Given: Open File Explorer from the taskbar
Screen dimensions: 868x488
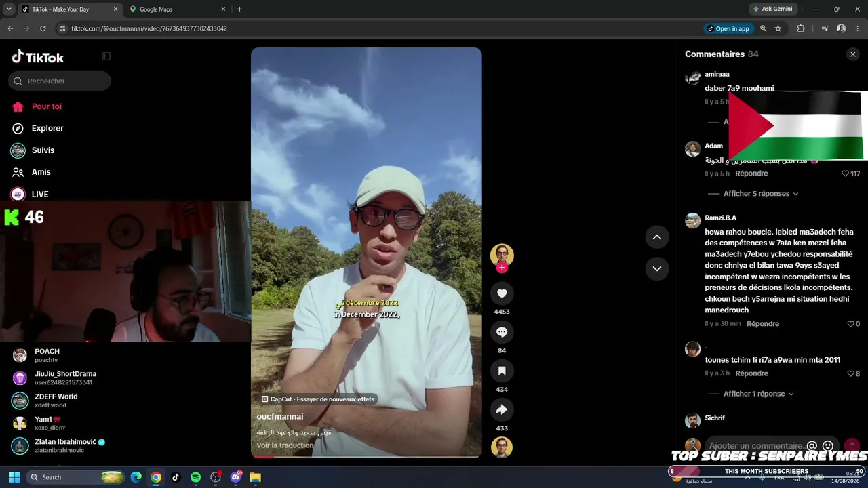Looking at the screenshot, I should 255,477.
